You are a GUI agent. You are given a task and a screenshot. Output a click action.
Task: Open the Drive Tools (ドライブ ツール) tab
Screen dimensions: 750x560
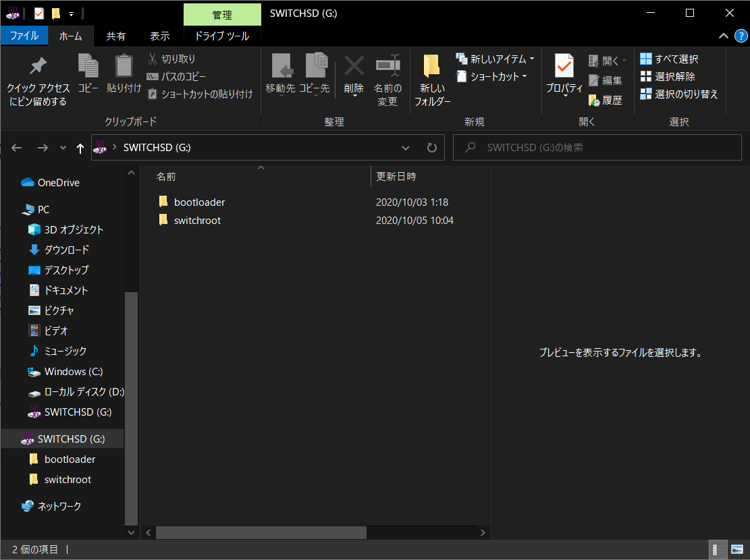[222, 36]
